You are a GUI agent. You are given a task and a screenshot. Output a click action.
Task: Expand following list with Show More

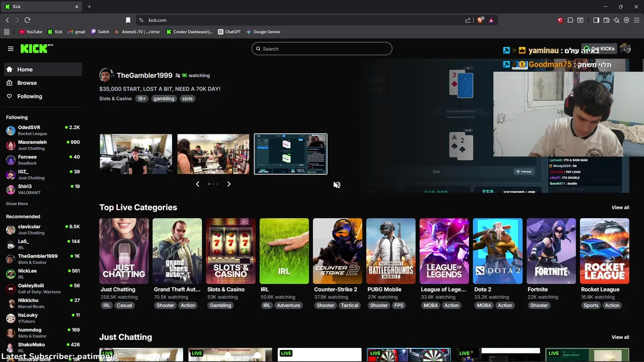tap(17, 204)
